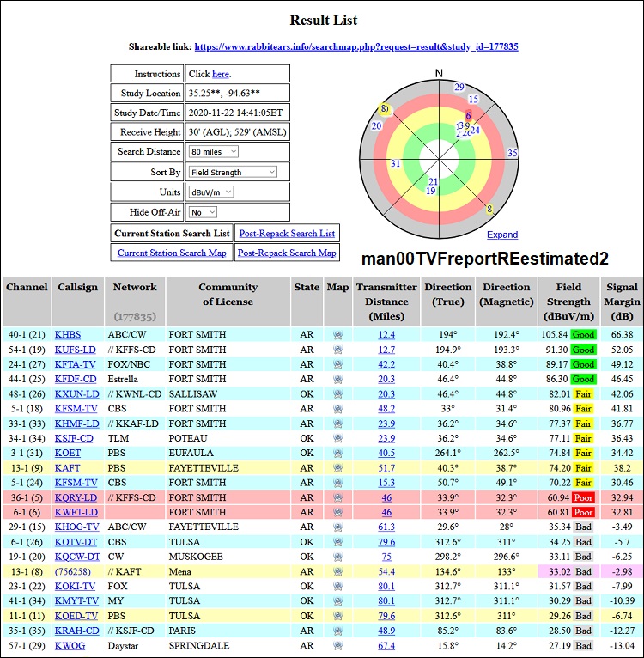Open the Search Distance dropdown

tap(213, 152)
